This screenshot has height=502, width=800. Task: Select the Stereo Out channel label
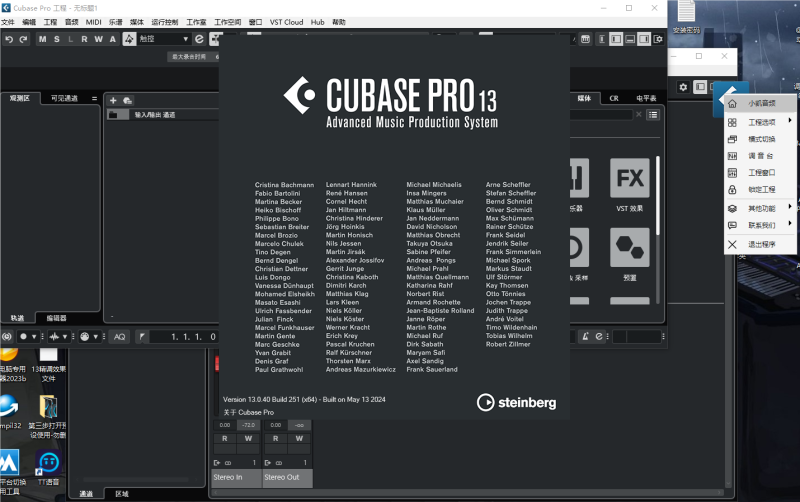(288, 478)
